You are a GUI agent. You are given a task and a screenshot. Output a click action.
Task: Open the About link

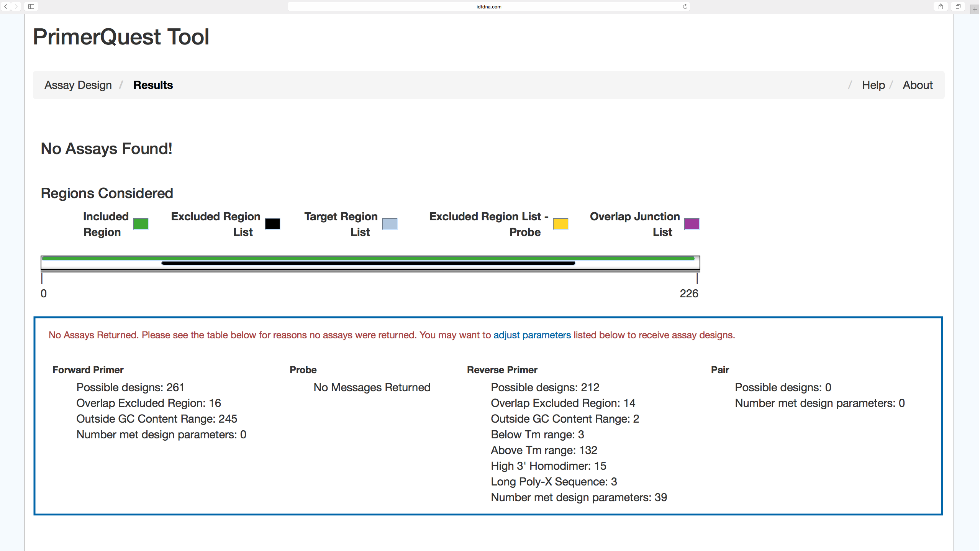coord(918,85)
